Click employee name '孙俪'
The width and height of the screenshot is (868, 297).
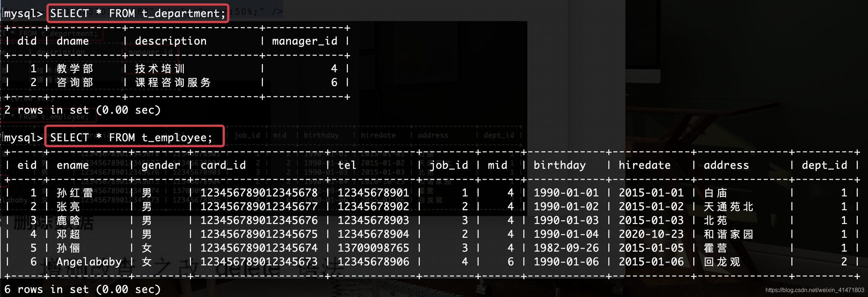[69, 248]
